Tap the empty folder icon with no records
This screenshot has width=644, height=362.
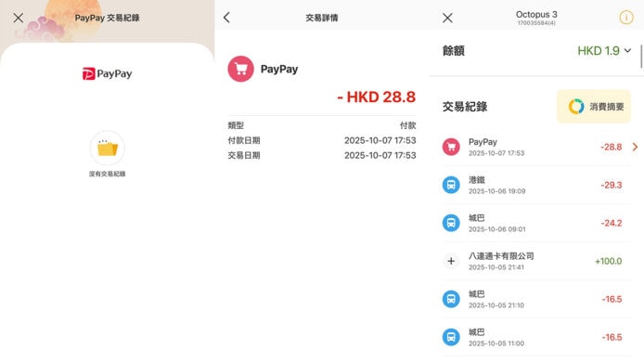point(108,148)
